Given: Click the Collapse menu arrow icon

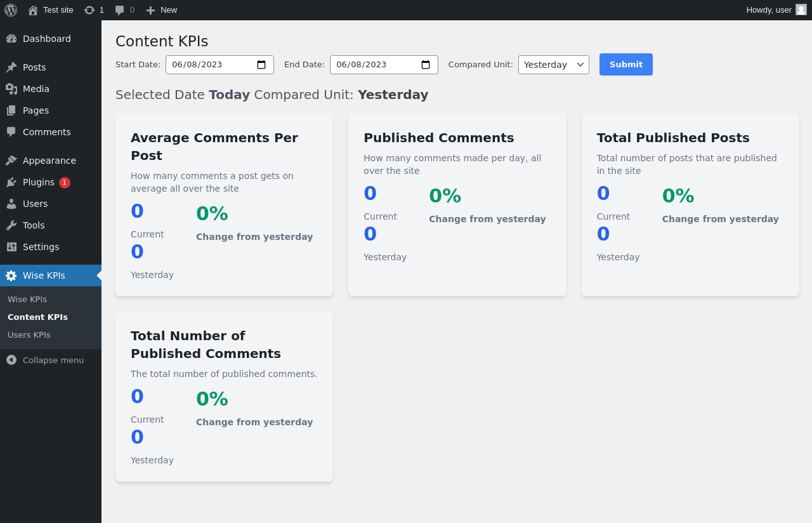Looking at the screenshot, I should (x=11, y=360).
